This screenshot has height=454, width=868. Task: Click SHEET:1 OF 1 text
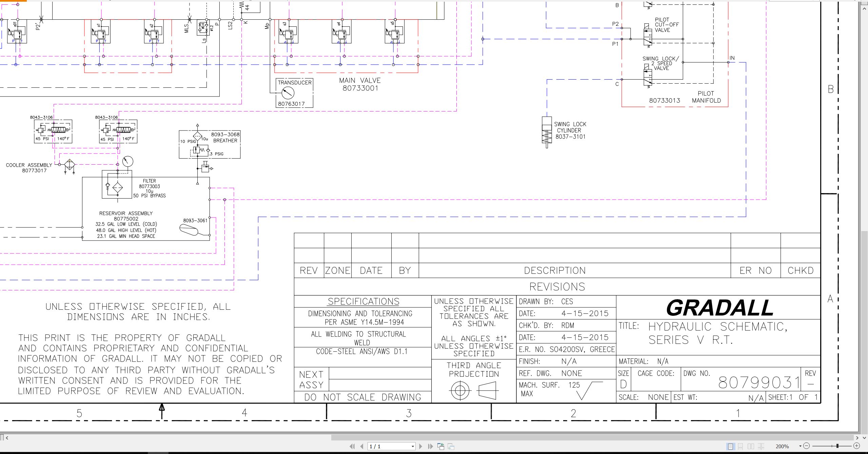pos(793,397)
